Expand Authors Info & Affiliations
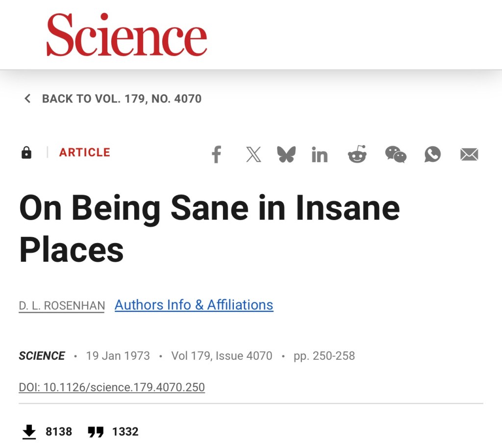The height and width of the screenshot is (448, 502). pyautogui.click(x=194, y=305)
